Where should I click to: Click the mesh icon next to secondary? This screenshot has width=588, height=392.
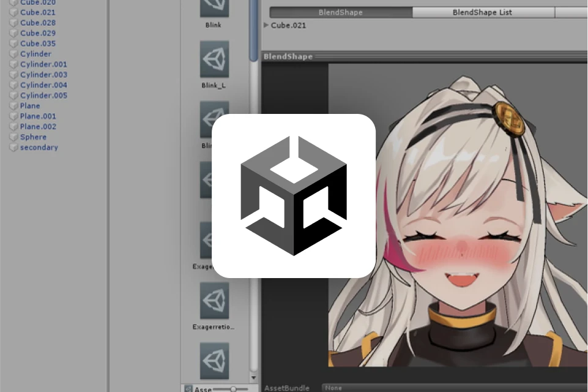point(13,148)
